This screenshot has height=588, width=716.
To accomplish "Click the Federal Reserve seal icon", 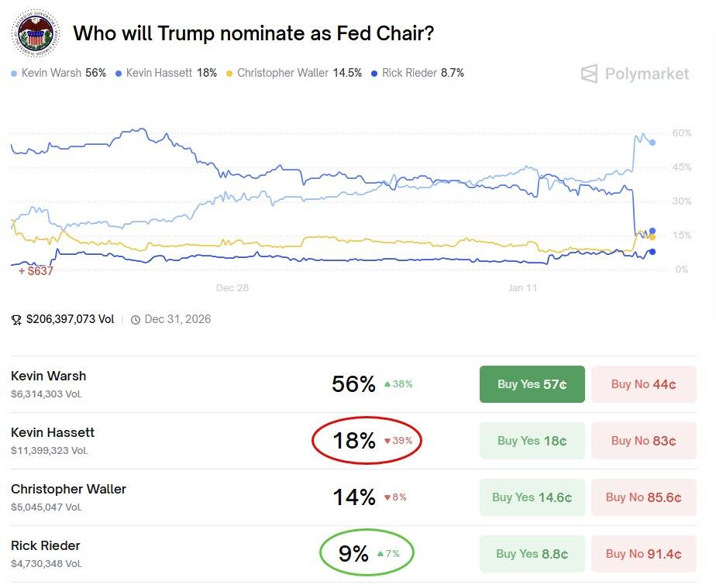I will pyautogui.click(x=35, y=34).
